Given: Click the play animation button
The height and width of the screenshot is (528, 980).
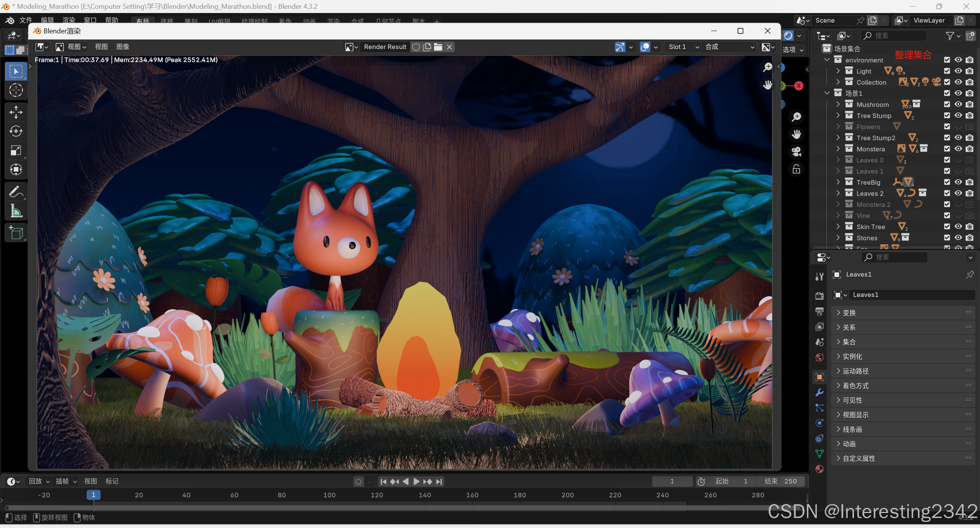Looking at the screenshot, I should point(416,481).
